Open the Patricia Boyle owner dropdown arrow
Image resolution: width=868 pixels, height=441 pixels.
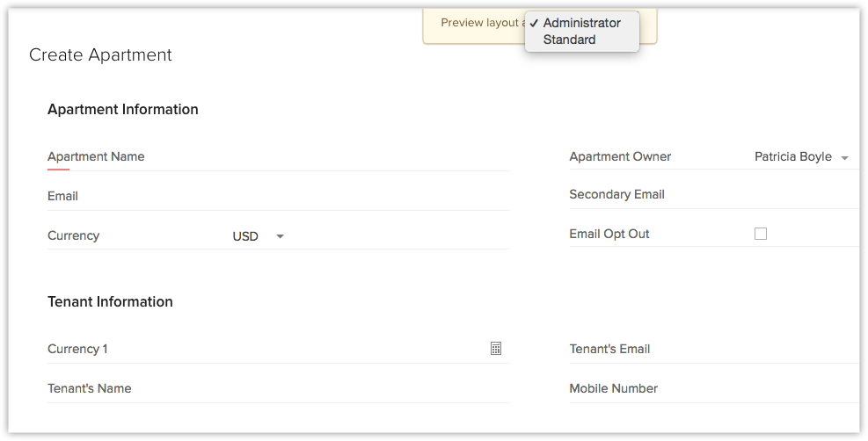point(844,158)
